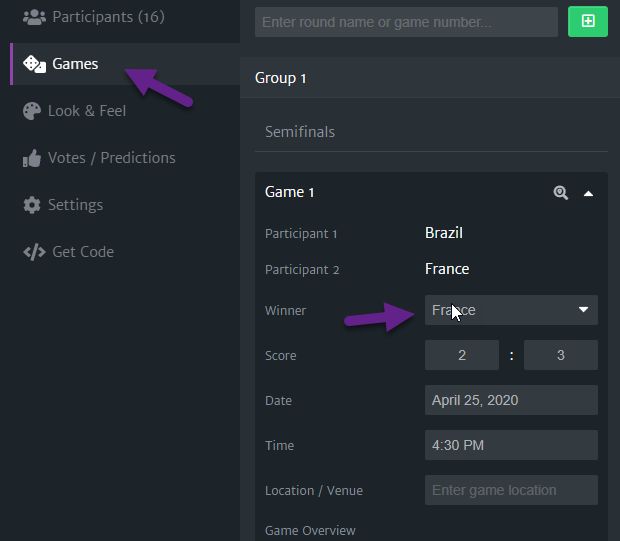Click the Participants people icon
620x541 pixels.
click(x=34, y=17)
